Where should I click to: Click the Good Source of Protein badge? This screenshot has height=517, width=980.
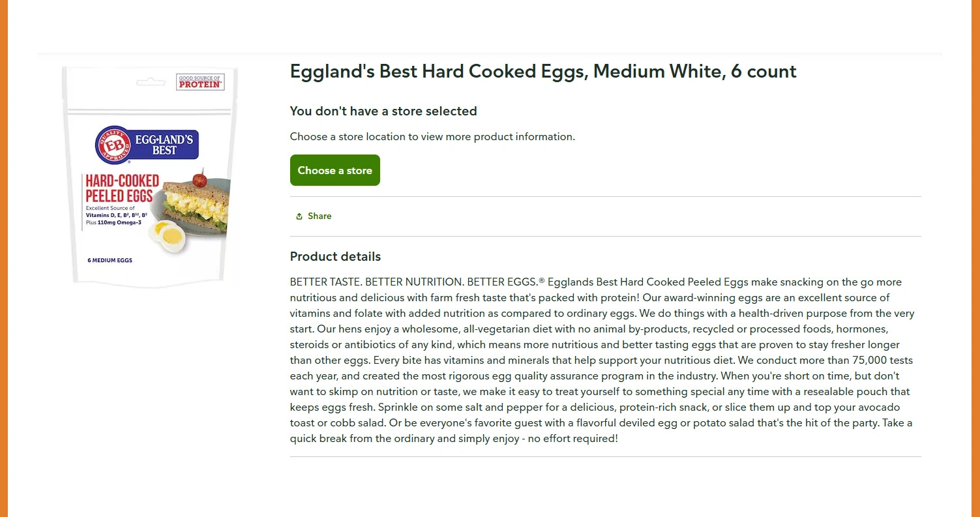200,82
